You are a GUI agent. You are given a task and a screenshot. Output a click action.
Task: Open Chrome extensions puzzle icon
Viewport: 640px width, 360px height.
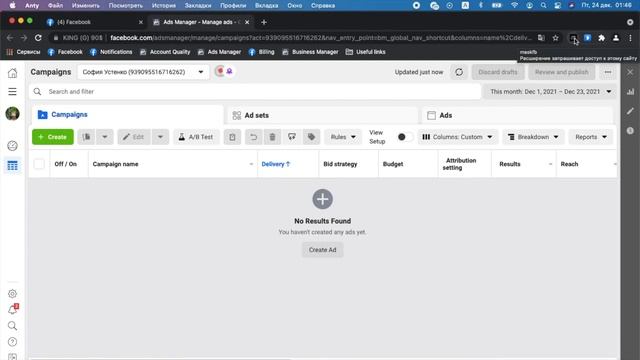click(602, 38)
